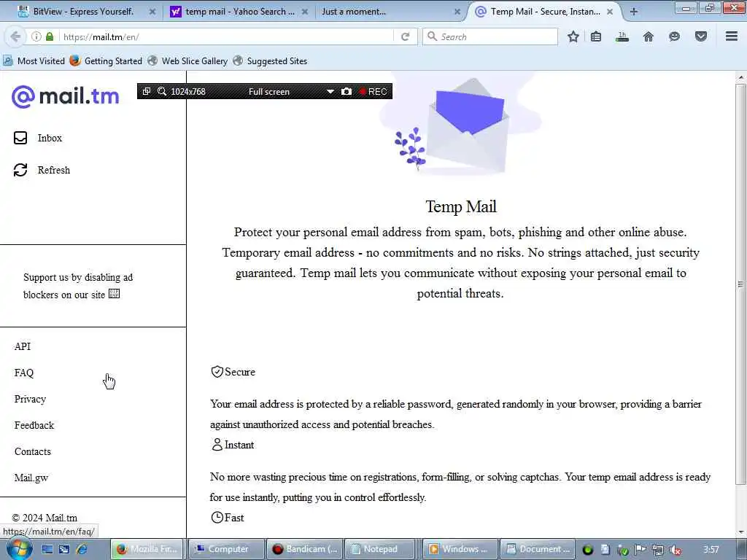Bookmark this page with the star icon

point(573,36)
